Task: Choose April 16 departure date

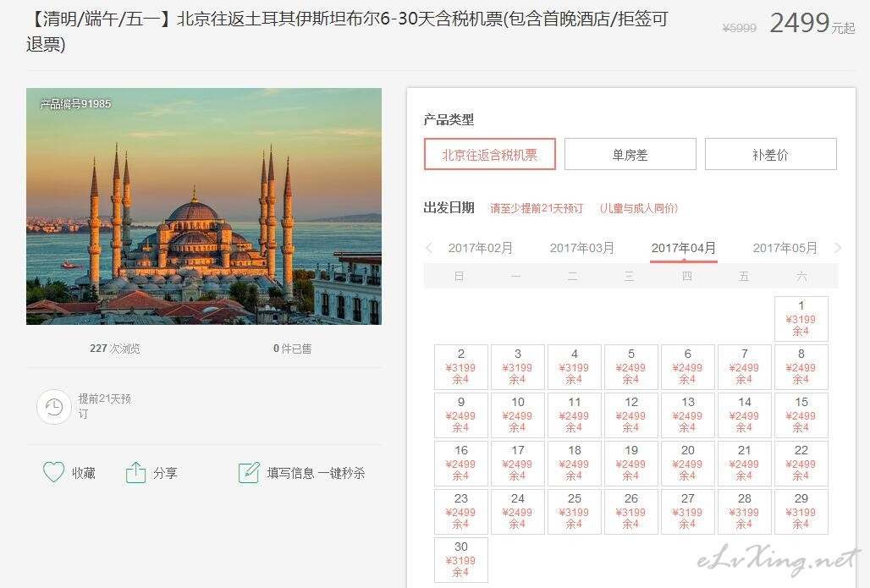Action: tap(461, 463)
